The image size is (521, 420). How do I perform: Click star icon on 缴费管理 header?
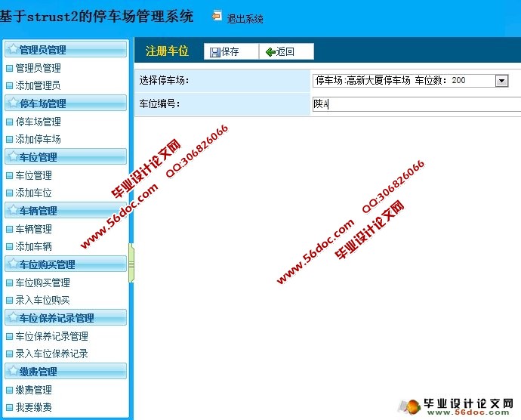click(13, 370)
